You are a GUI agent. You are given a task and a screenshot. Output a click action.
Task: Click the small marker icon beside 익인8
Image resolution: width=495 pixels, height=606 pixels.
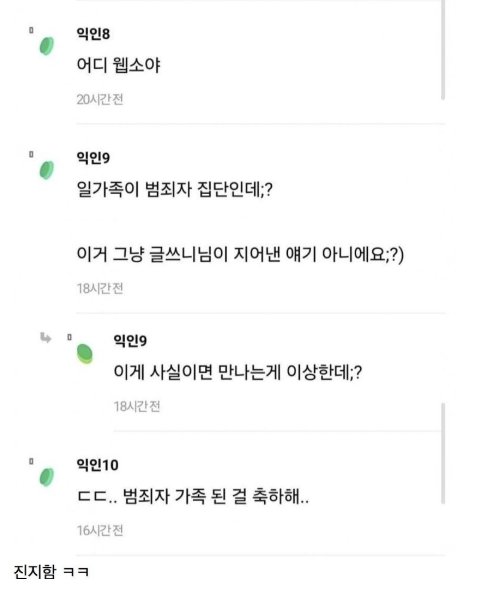pyautogui.click(x=31, y=30)
